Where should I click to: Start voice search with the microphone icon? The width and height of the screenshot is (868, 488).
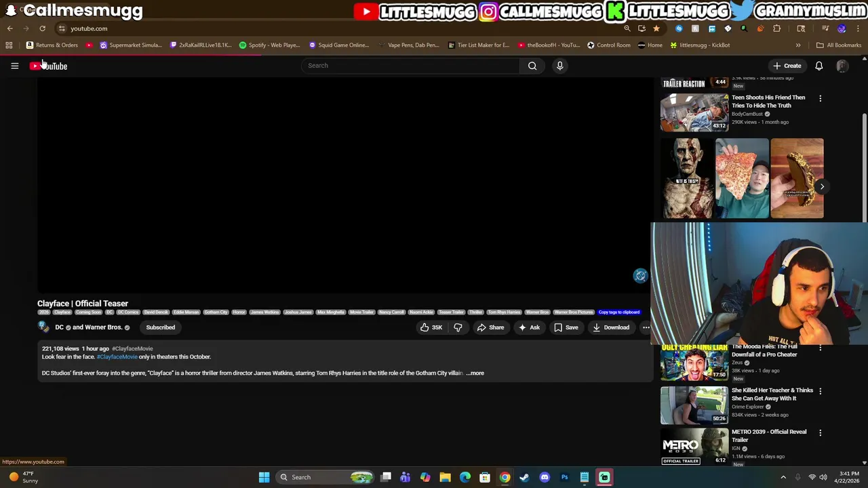pyautogui.click(x=559, y=66)
